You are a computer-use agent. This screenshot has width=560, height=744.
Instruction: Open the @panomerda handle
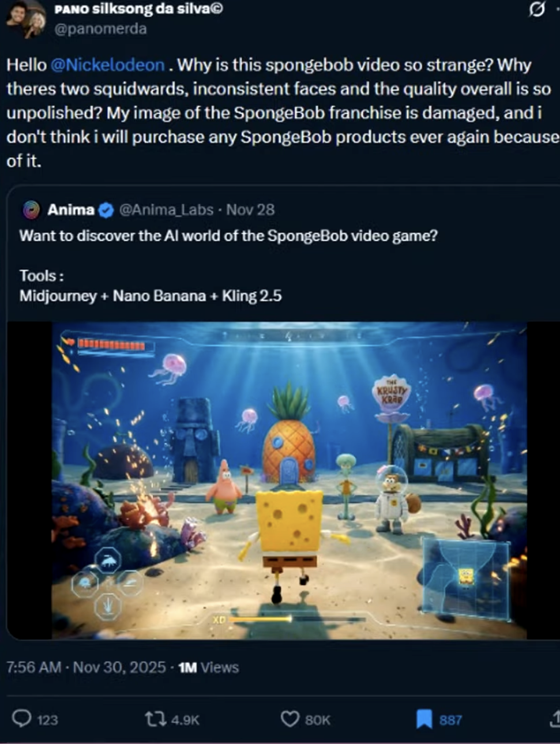(100, 29)
